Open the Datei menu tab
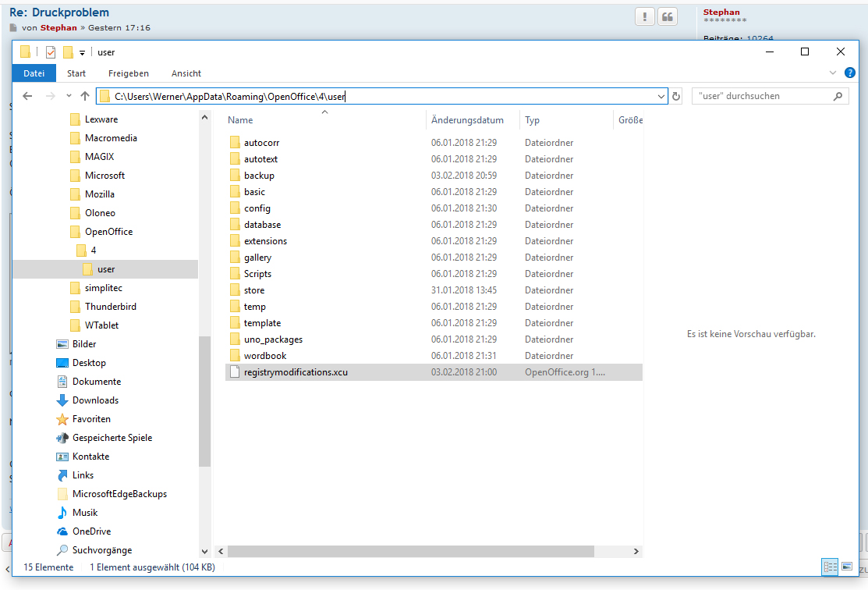The height and width of the screenshot is (590, 868). 34,73
